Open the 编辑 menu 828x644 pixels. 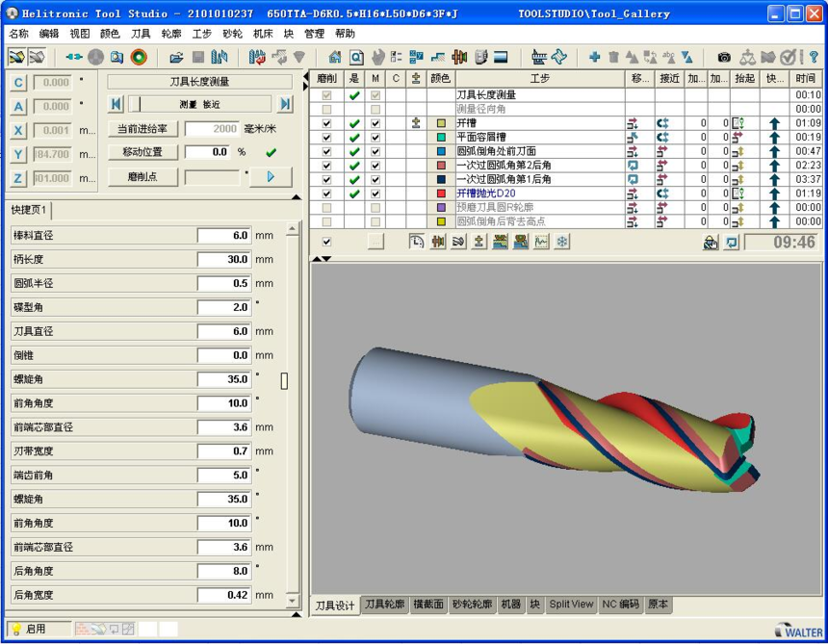[x=49, y=34]
